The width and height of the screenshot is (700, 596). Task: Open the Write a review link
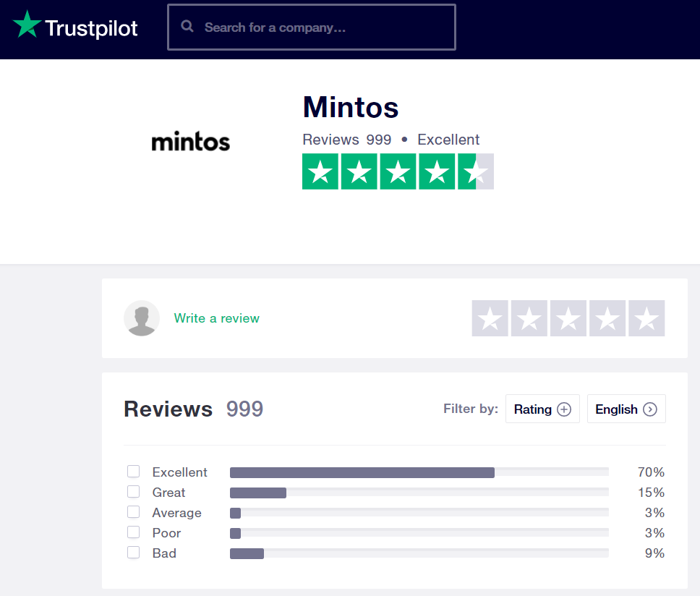click(216, 318)
